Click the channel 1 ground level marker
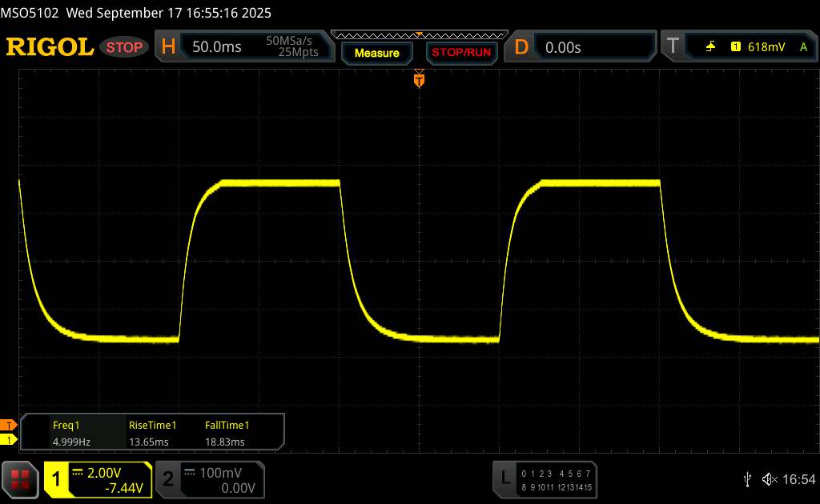This screenshot has height=504, width=820. pos(9,440)
